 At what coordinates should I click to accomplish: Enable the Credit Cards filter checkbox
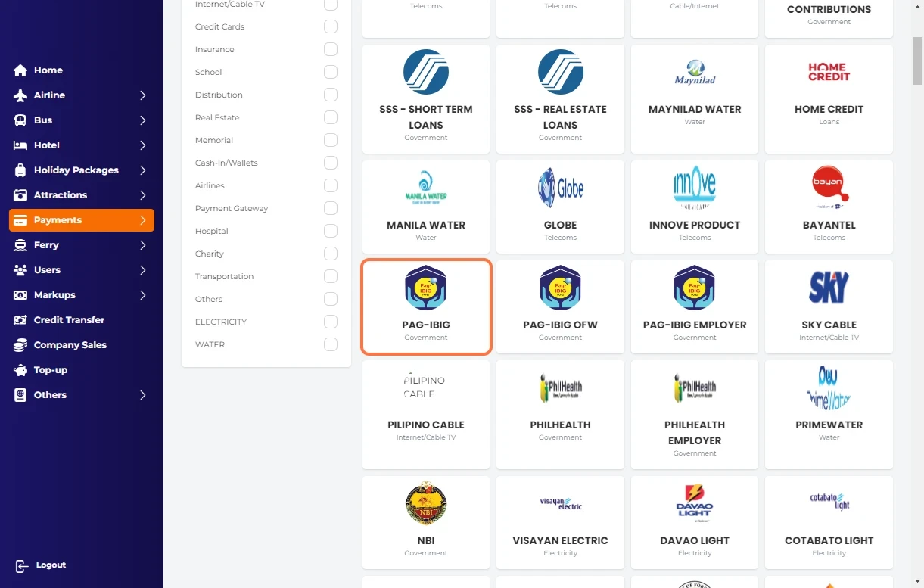tap(331, 26)
